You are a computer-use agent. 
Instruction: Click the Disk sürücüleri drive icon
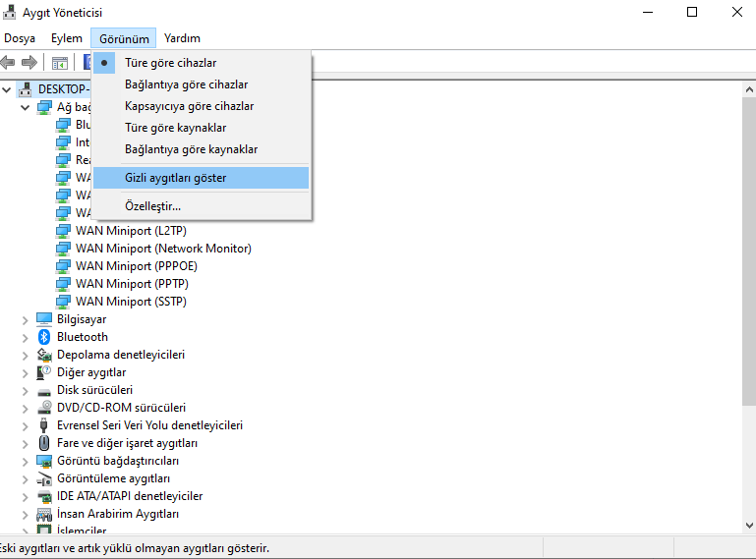coord(44,391)
